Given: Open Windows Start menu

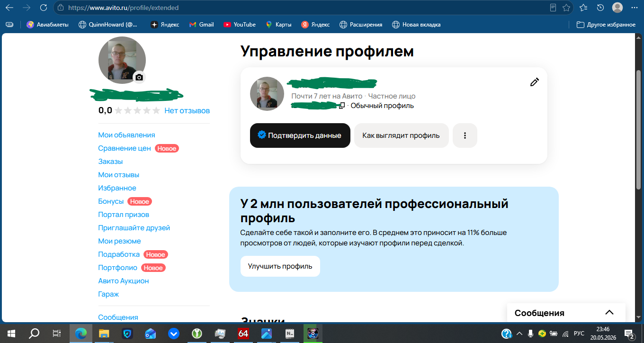Looking at the screenshot, I should [x=11, y=333].
